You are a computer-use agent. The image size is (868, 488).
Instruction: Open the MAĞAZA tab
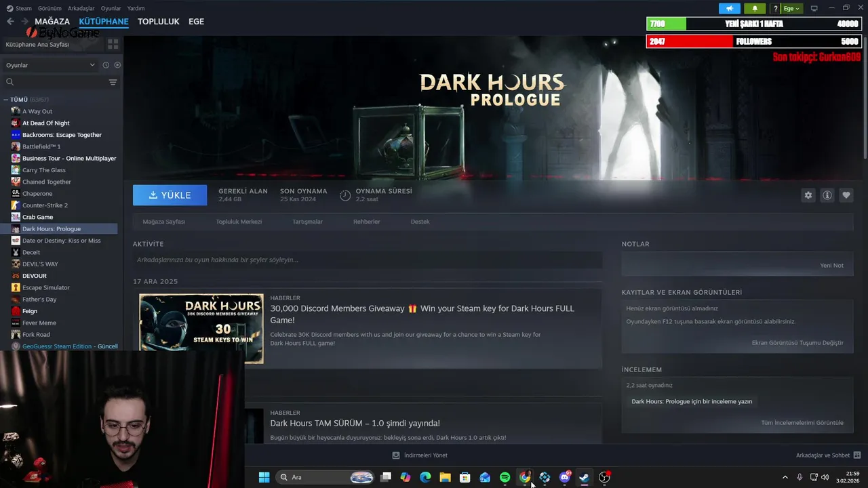[x=52, y=22]
